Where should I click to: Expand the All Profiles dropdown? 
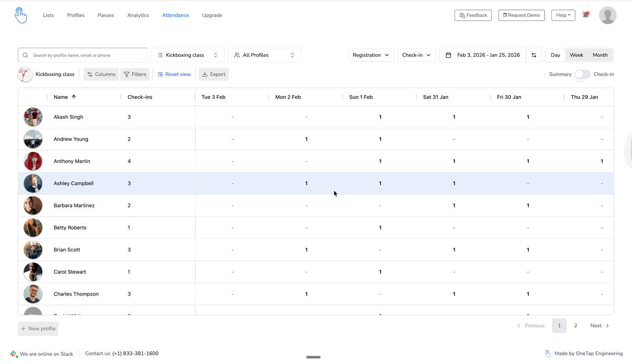pos(264,55)
